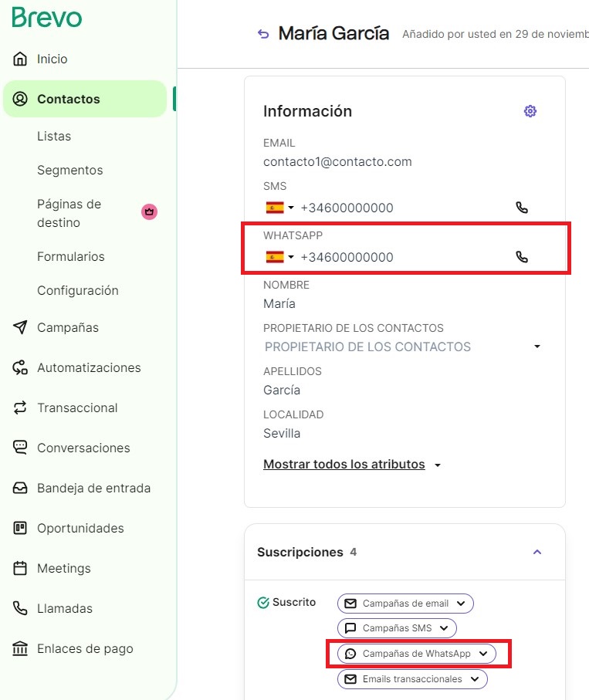Screen dimensions: 589x700
Task: Click the Automatizaciones icon
Action: pyautogui.click(x=20, y=367)
